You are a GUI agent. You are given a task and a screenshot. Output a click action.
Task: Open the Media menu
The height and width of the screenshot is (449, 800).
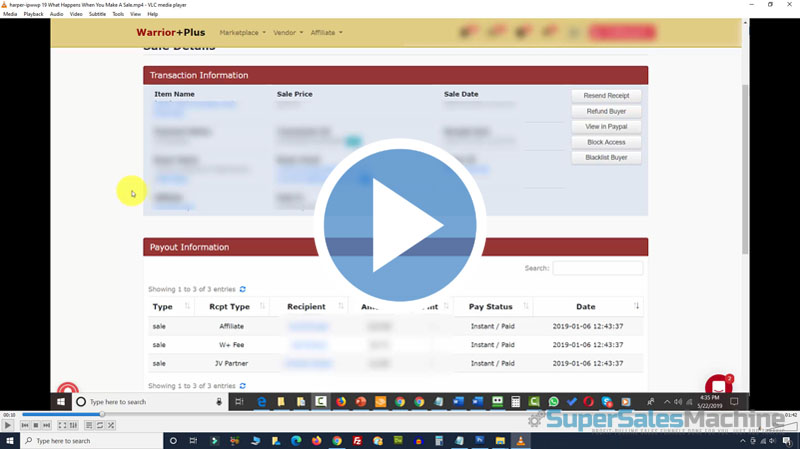tap(10, 14)
